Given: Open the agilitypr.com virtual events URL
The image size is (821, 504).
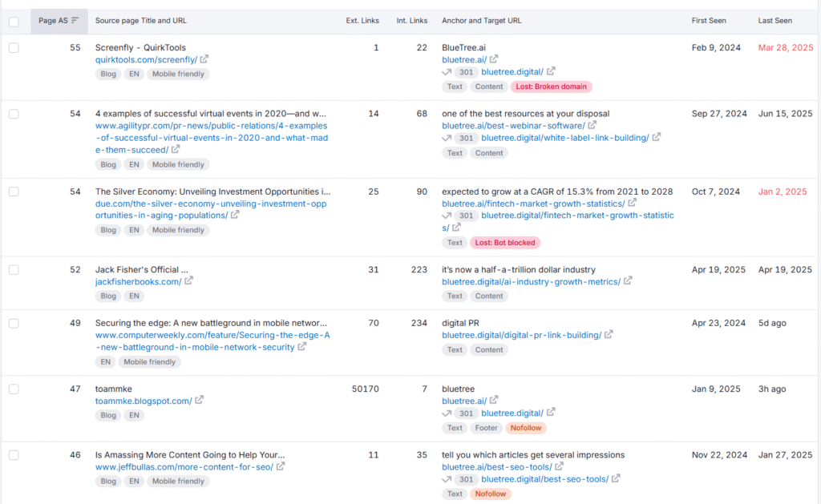Looking at the screenshot, I should pos(212,138).
